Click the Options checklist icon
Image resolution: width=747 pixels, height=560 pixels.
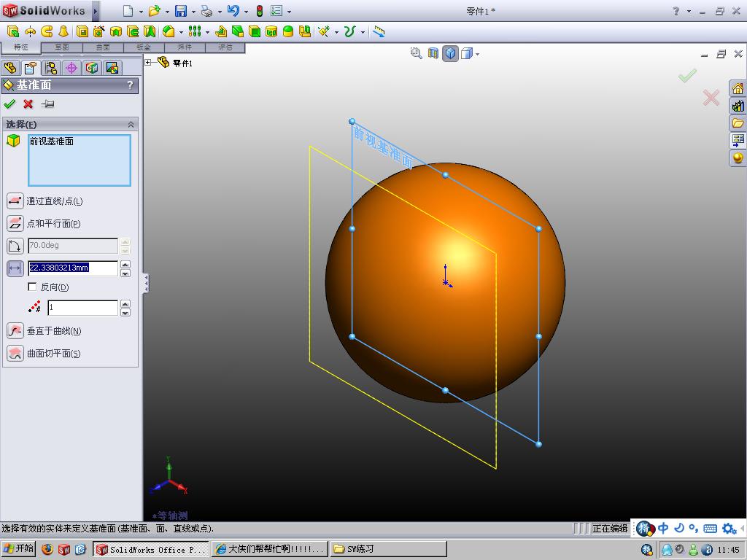tap(276, 10)
